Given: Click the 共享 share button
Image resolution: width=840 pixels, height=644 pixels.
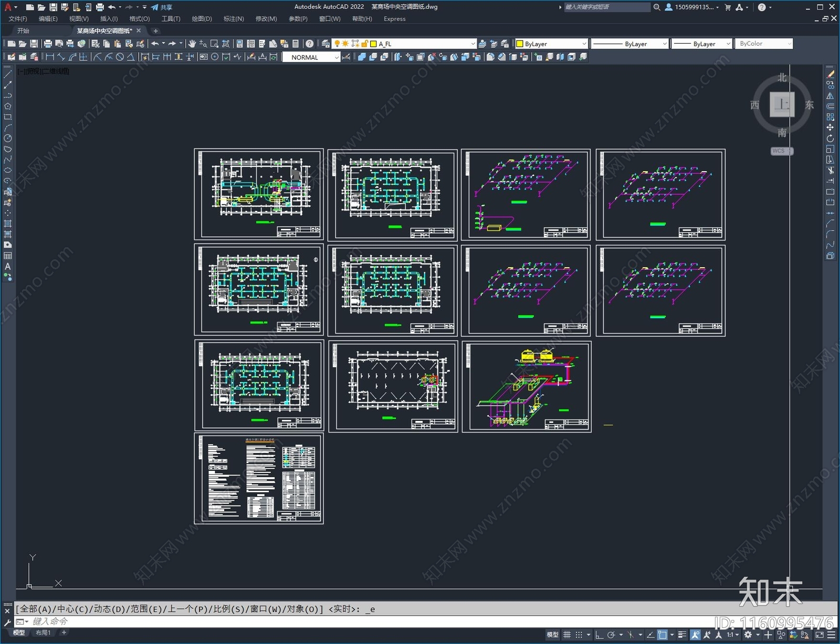Looking at the screenshot, I should click(162, 7).
